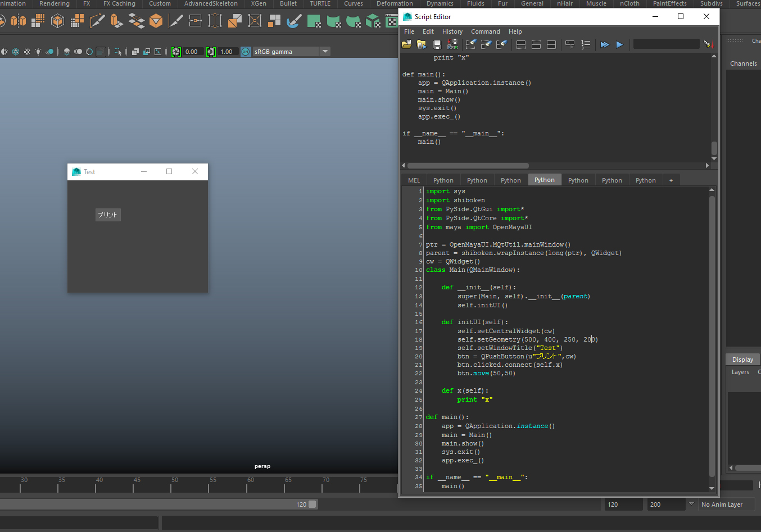
Task: Click the Source Script icon
Action: tap(422, 44)
